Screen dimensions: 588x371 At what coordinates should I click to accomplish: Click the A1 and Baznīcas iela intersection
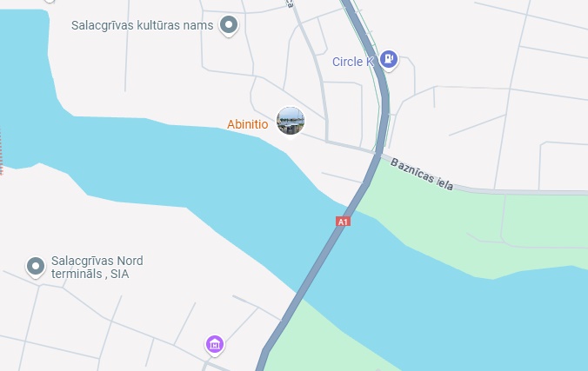pyautogui.click(x=378, y=155)
